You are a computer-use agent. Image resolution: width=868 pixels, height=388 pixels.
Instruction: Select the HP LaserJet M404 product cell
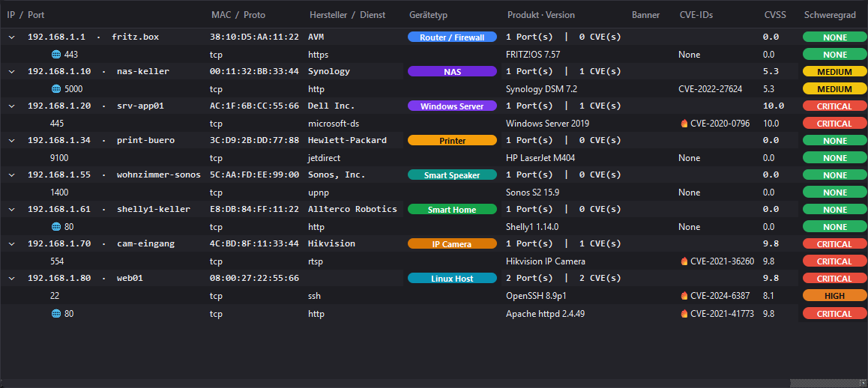click(541, 158)
